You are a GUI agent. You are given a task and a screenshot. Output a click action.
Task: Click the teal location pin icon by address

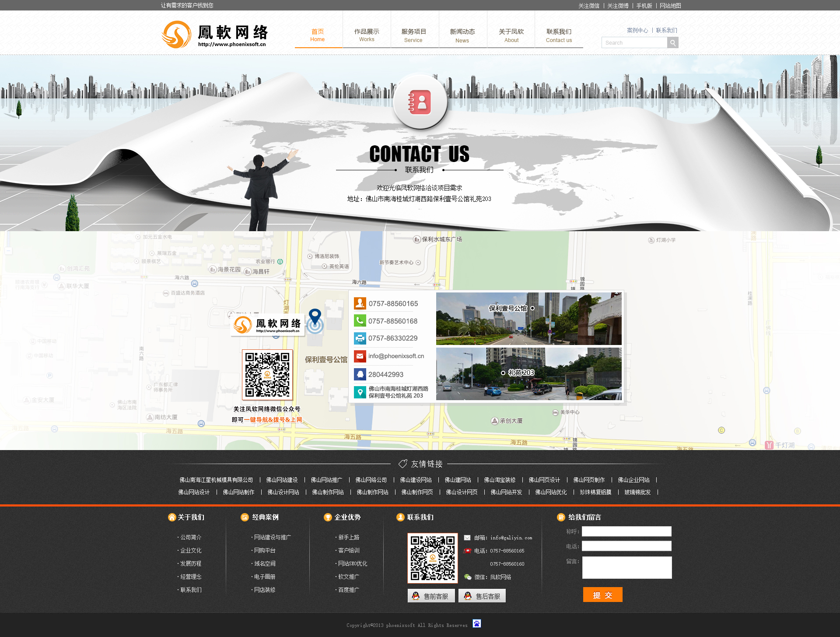360,392
